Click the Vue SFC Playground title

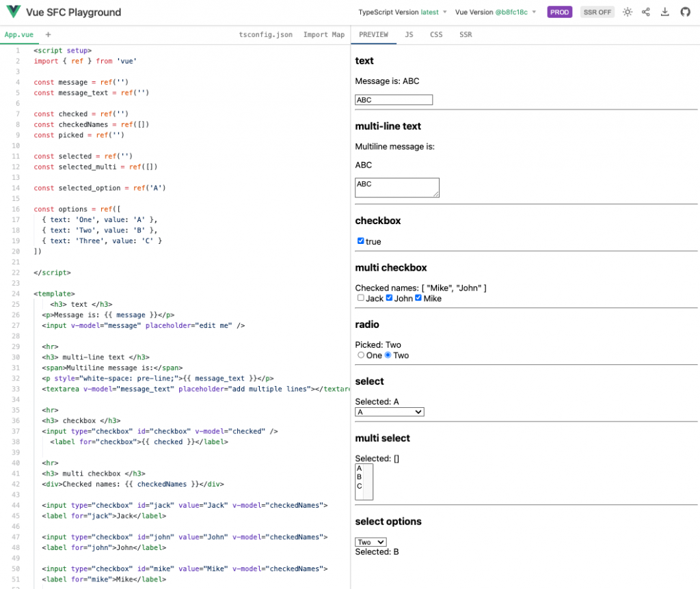point(74,12)
